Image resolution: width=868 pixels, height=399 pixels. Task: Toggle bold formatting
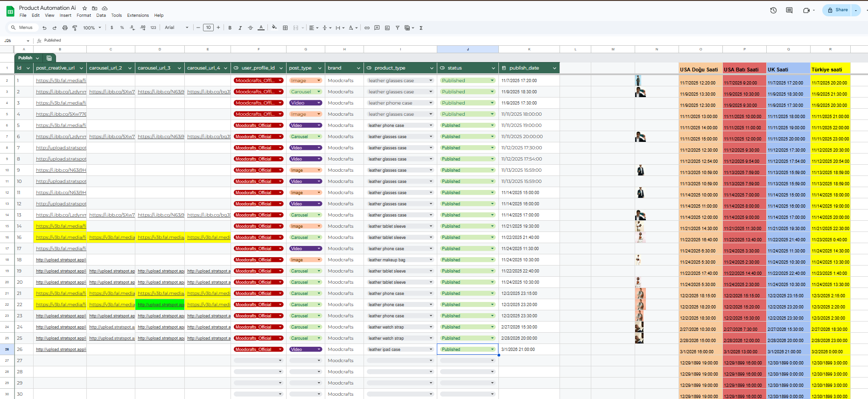(x=230, y=28)
